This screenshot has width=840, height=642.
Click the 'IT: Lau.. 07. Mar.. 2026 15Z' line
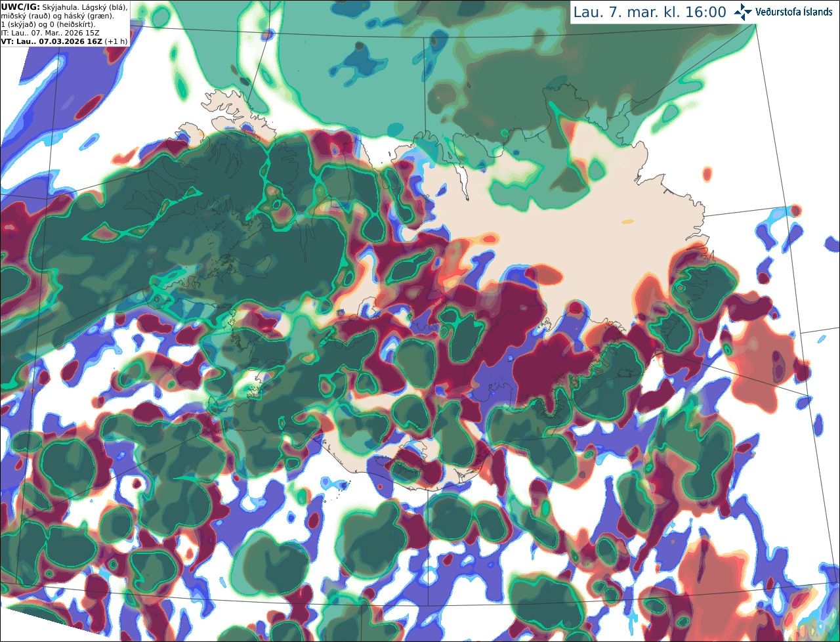click(x=51, y=32)
